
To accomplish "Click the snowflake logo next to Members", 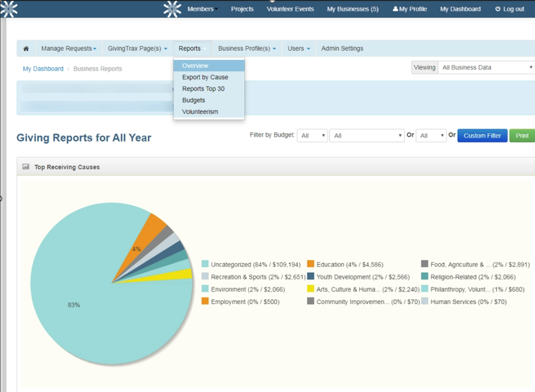I will [173, 9].
